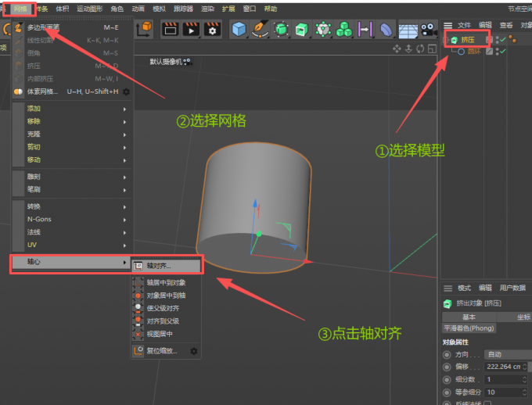Click the Subdivision Surface generator icon

tap(282, 30)
